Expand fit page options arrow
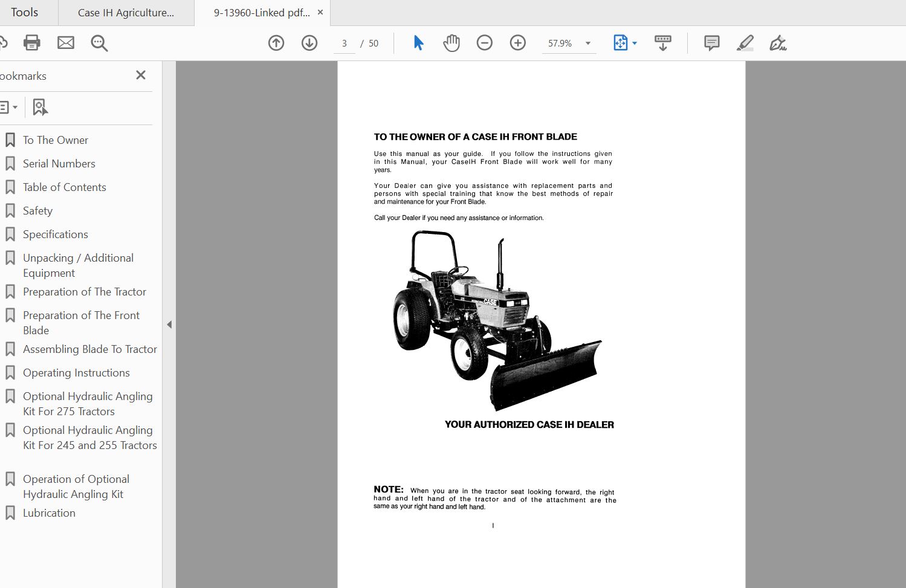The width and height of the screenshot is (906, 588). coord(635,44)
